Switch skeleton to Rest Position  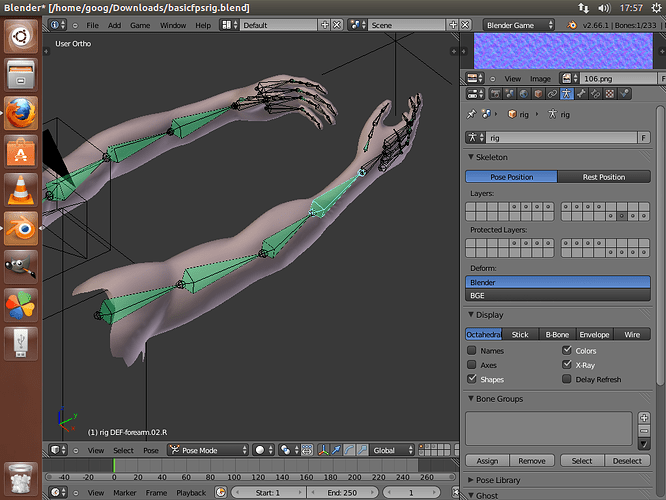[x=604, y=177]
